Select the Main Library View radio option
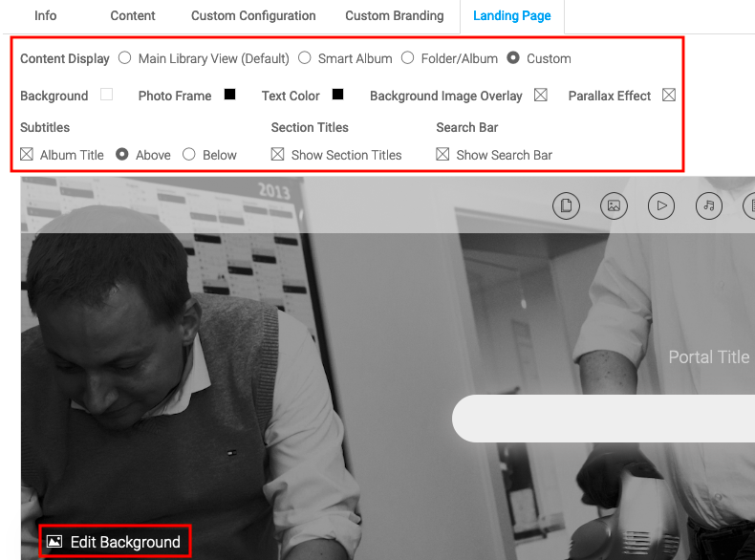The height and width of the screenshot is (560, 755). point(125,58)
